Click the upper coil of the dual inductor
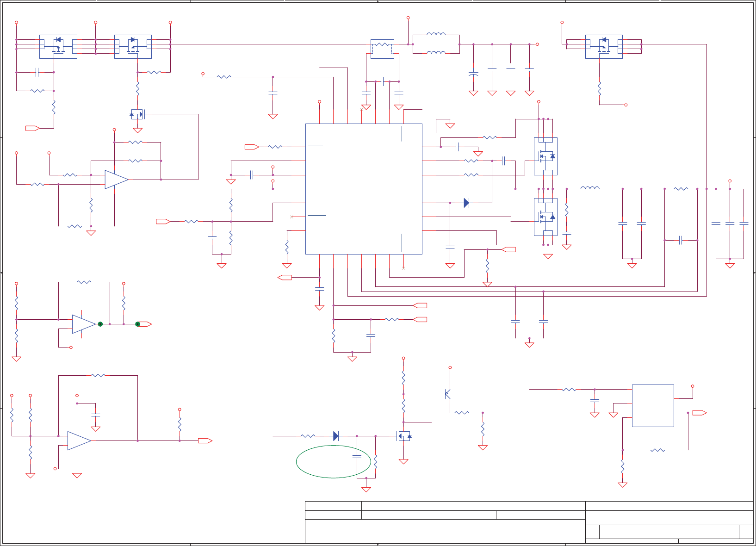 click(436, 34)
